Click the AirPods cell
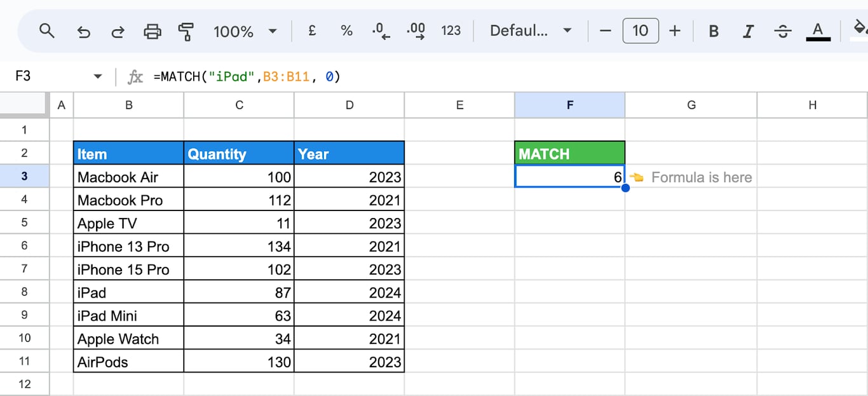 (x=128, y=362)
